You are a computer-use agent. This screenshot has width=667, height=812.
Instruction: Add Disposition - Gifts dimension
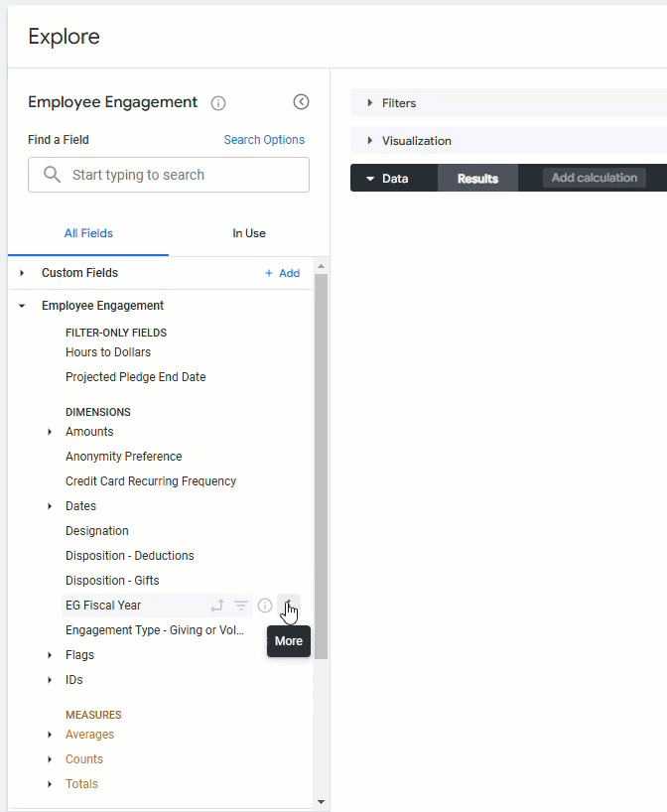(x=112, y=581)
